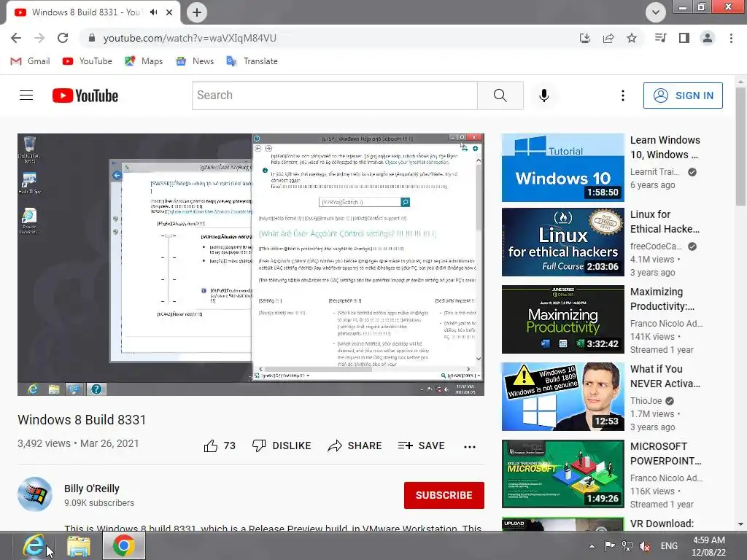Click the install app icon in address bar
This screenshot has height=560, width=747.
tap(585, 38)
